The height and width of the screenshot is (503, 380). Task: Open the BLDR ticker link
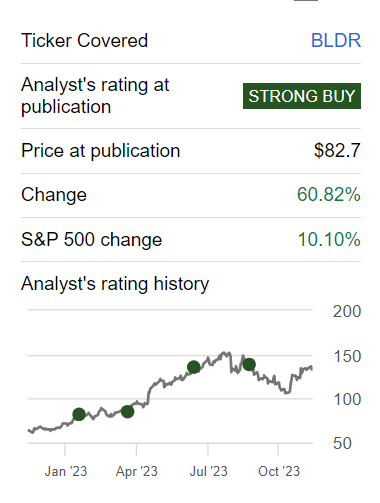pos(336,41)
